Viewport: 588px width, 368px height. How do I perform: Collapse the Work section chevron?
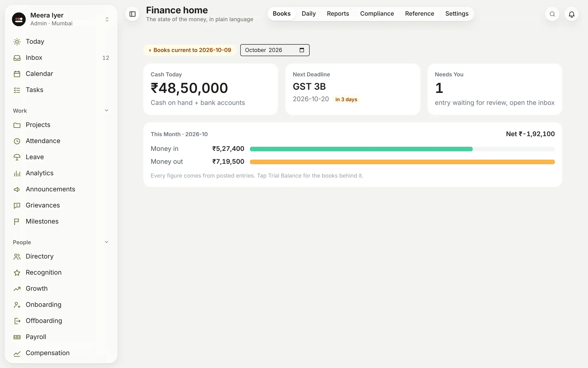(106, 110)
